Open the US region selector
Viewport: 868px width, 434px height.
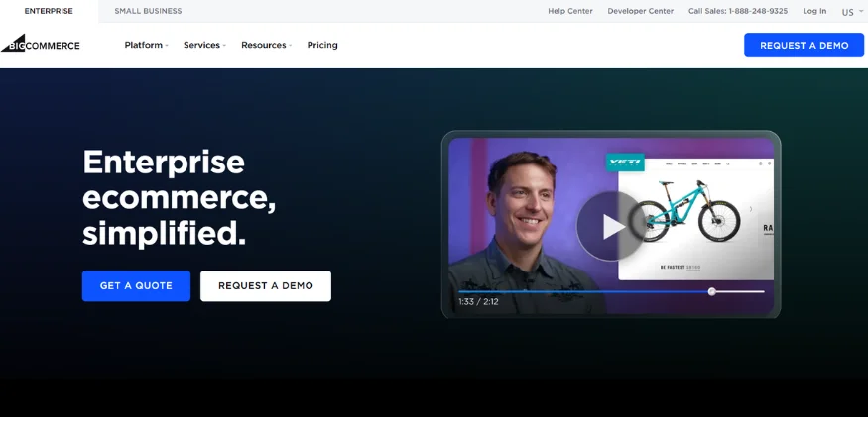852,12
